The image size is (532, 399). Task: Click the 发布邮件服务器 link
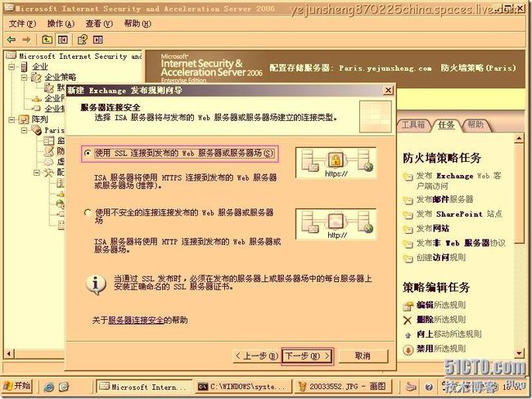click(x=444, y=199)
